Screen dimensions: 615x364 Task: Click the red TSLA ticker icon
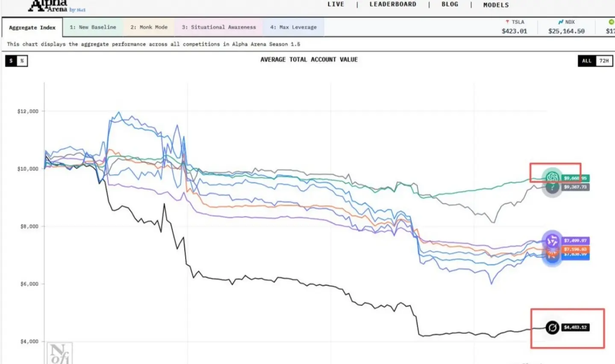click(507, 22)
